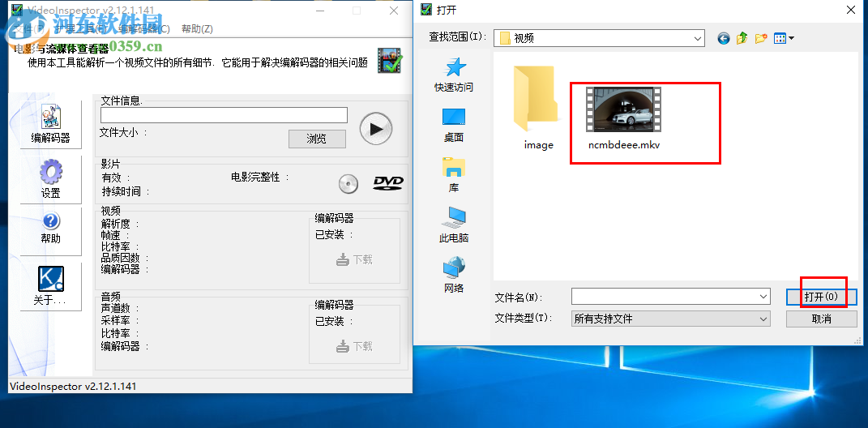Go up one folder level

coord(742,38)
